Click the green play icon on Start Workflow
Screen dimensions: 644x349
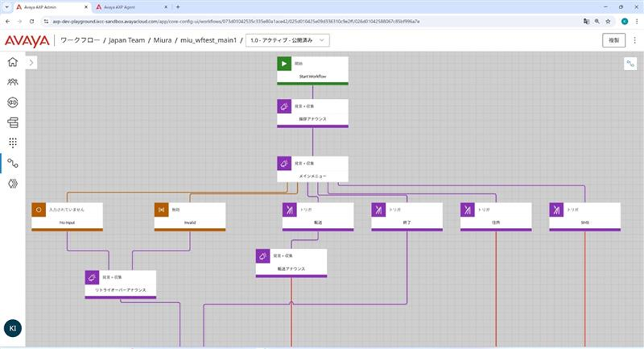click(284, 64)
